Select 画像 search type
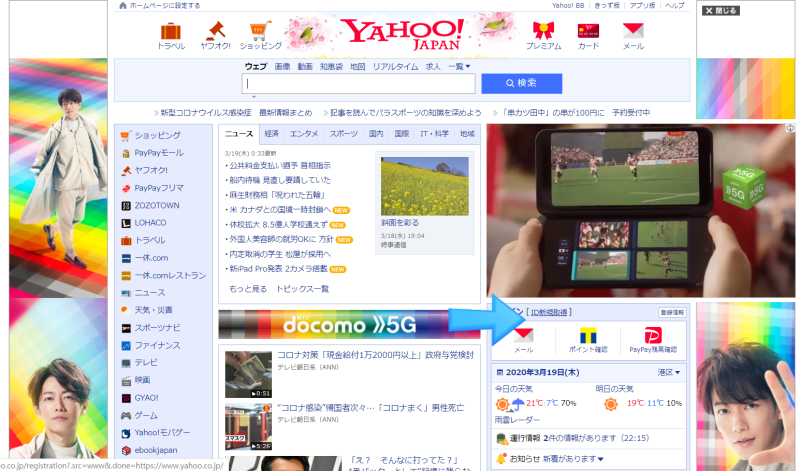Viewport: 800px width, 471px height. [x=282, y=67]
